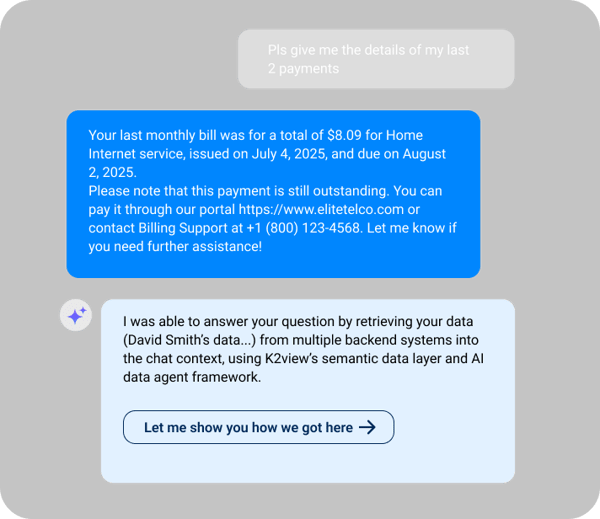Click the light blue K2view explanation bubble
This screenshot has width=600, height=519.
pyautogui.click(x=308, y=391)
